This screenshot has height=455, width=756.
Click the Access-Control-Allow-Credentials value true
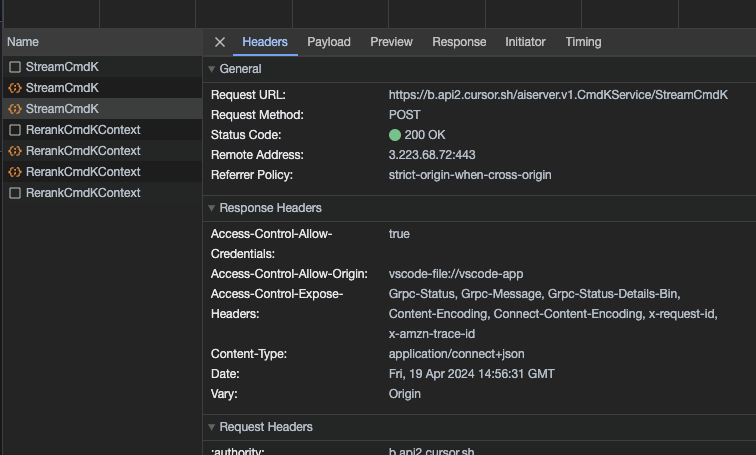click(x=399, y=234)
